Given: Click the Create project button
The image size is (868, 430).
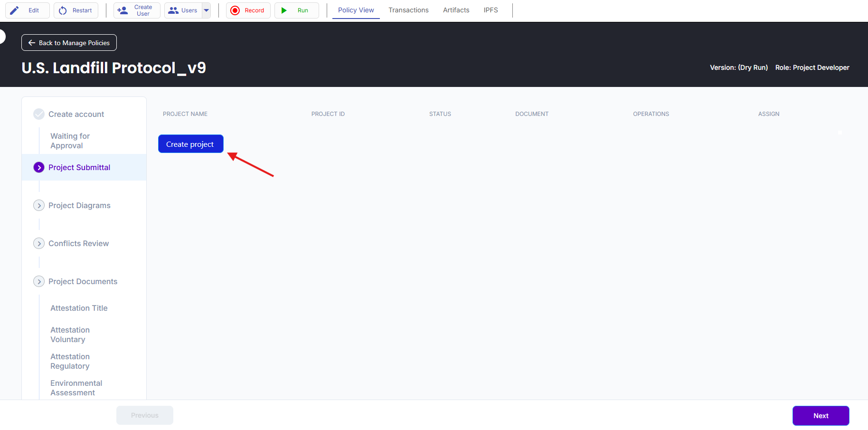Looking at the screenshot, I should (x=190, y=144).
